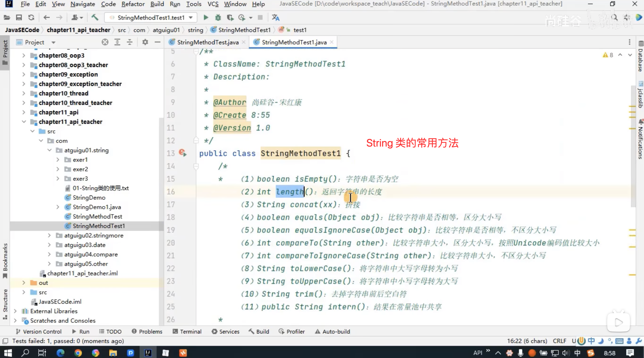This screenshot has height=358, width=644.
Task: Open Microsoft Edge from the taskbar
Action: 61,353
